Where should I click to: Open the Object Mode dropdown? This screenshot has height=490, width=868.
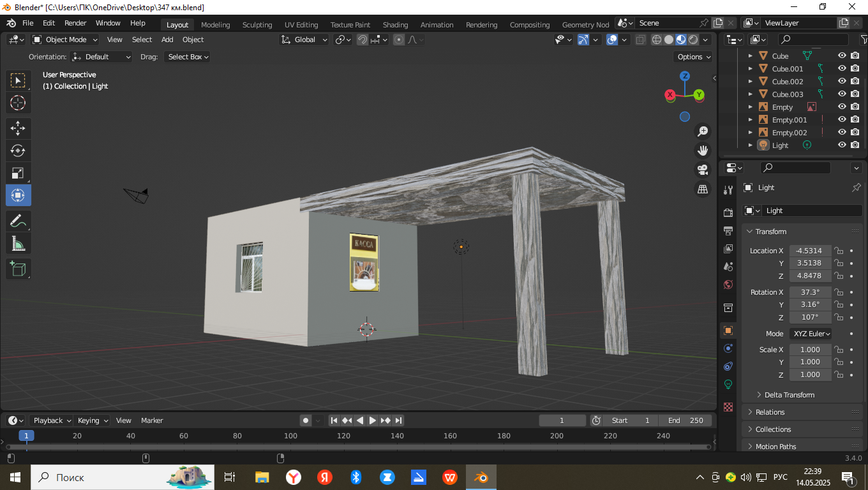(65, 40)
